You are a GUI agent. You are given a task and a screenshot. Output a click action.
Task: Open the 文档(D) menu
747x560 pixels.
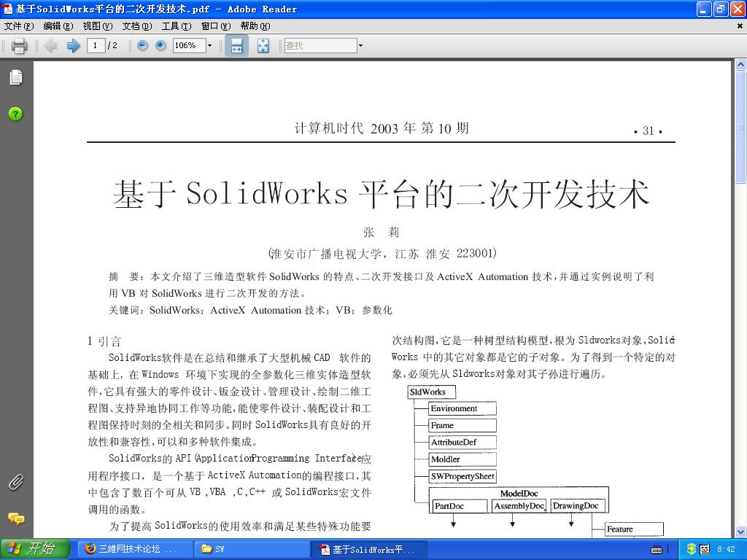coord(137,26)
